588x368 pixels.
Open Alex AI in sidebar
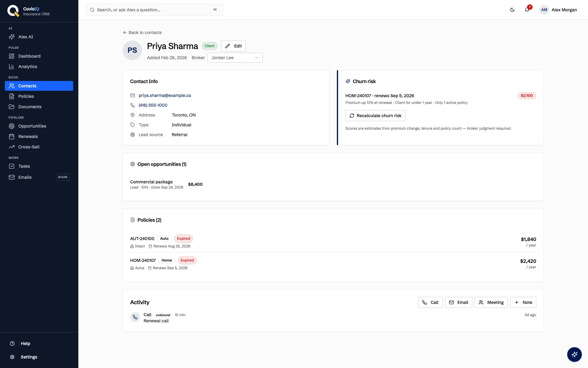click(x=39, y=37)
